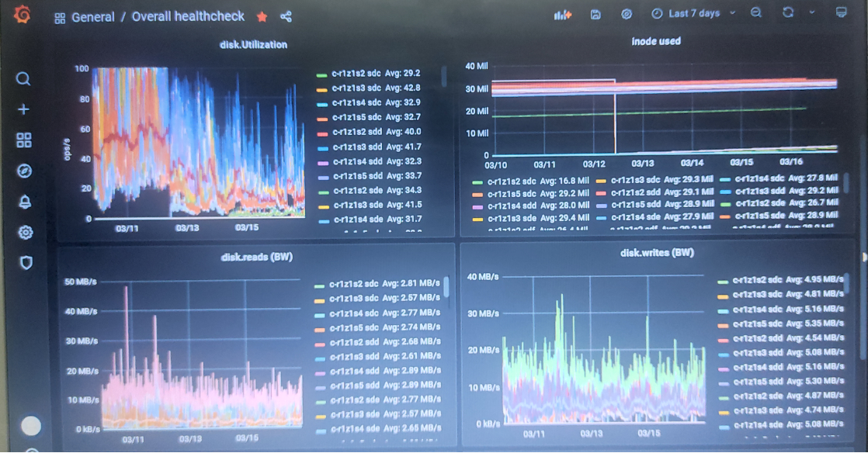The height and width of the screenshot is (453, 868).
Task: Click the General folder breadcrumb link
Action: pyautogui.click(x=92, y=17)
